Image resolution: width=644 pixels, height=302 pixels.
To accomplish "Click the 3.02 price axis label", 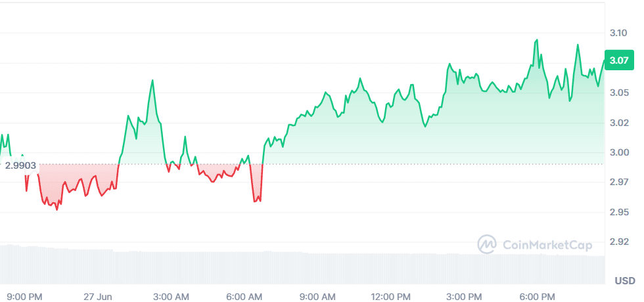I will (x=618, y=123).
